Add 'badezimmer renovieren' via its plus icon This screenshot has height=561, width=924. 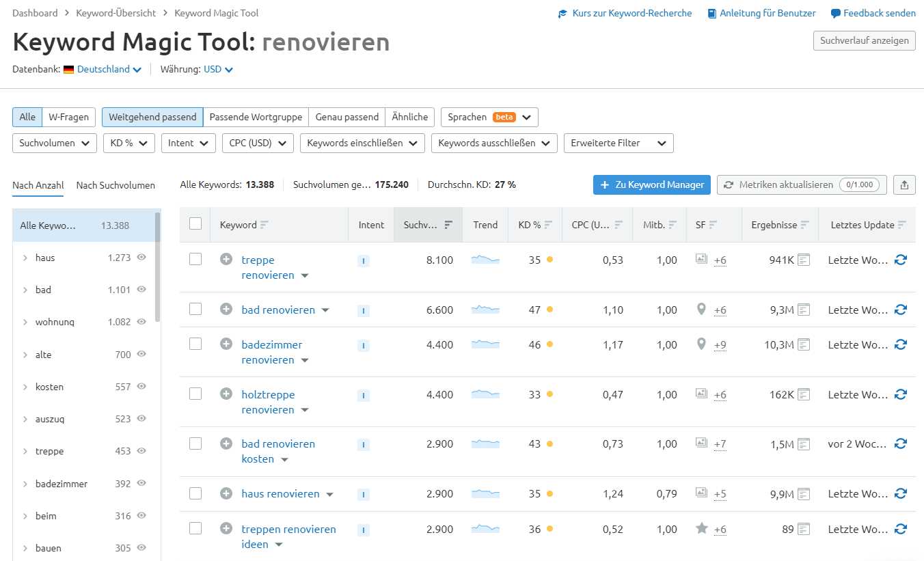pos(226,344)
